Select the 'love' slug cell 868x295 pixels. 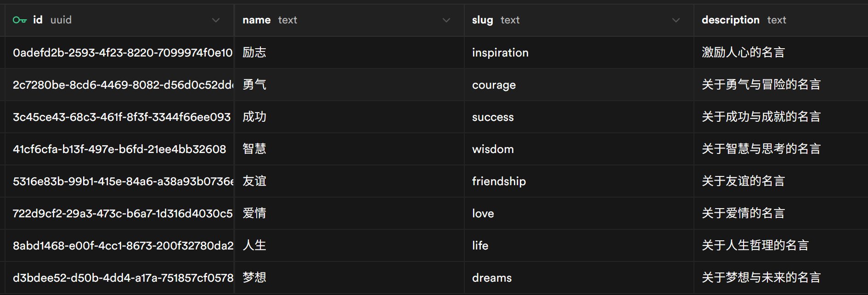click(x=483, y=214)
